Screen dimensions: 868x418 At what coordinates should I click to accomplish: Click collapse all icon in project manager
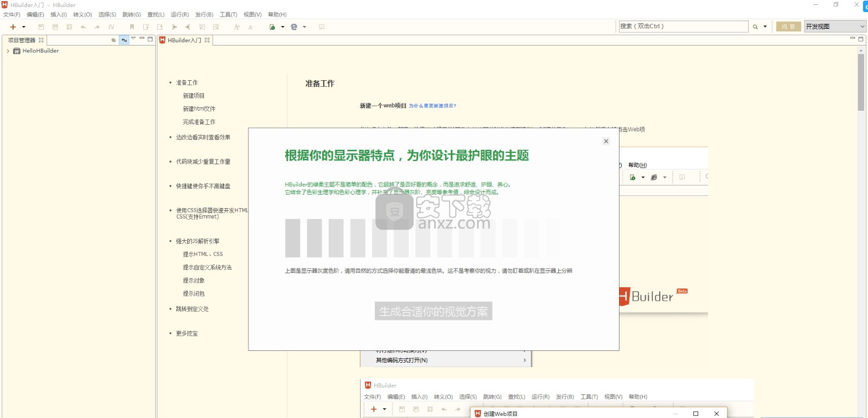coord(113,40)
